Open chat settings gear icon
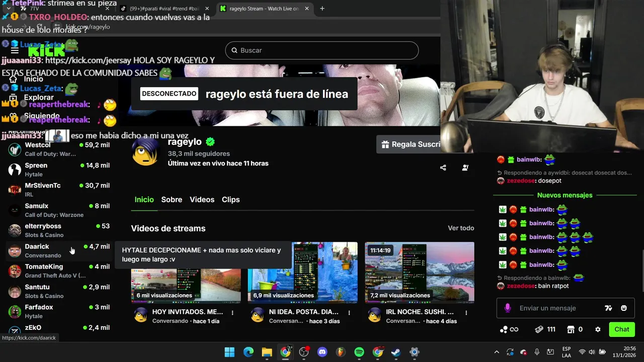The height and width of the screenshot is (362, 644). click(x=598, y=329)
